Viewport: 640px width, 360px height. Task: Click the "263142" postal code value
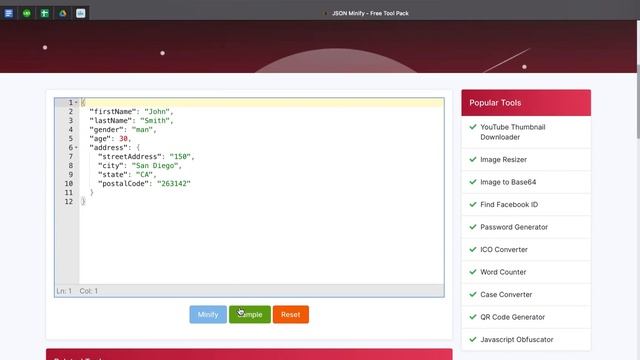tap(174, 184)
